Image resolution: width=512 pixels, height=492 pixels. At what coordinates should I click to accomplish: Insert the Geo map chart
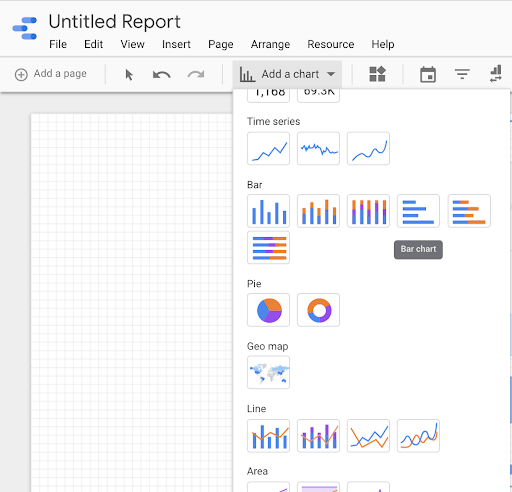(x=268, y=372)
